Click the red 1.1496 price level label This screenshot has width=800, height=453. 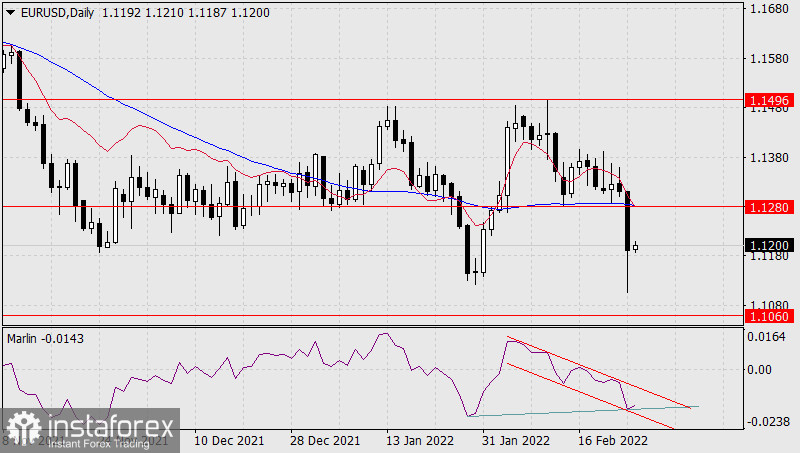click(x=768, y=101)
